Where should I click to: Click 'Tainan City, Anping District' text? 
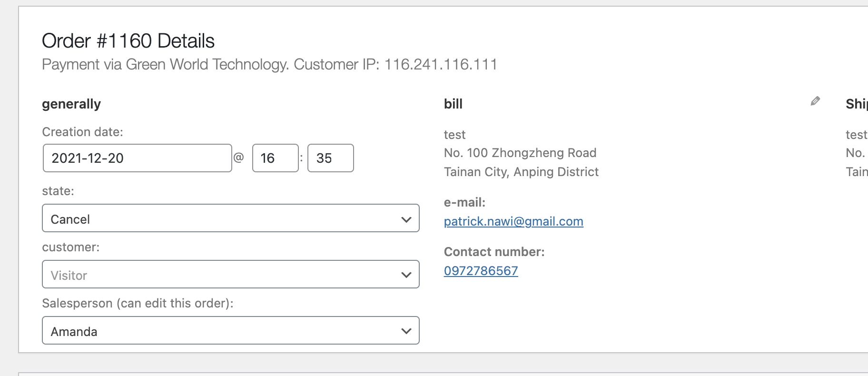521,172
